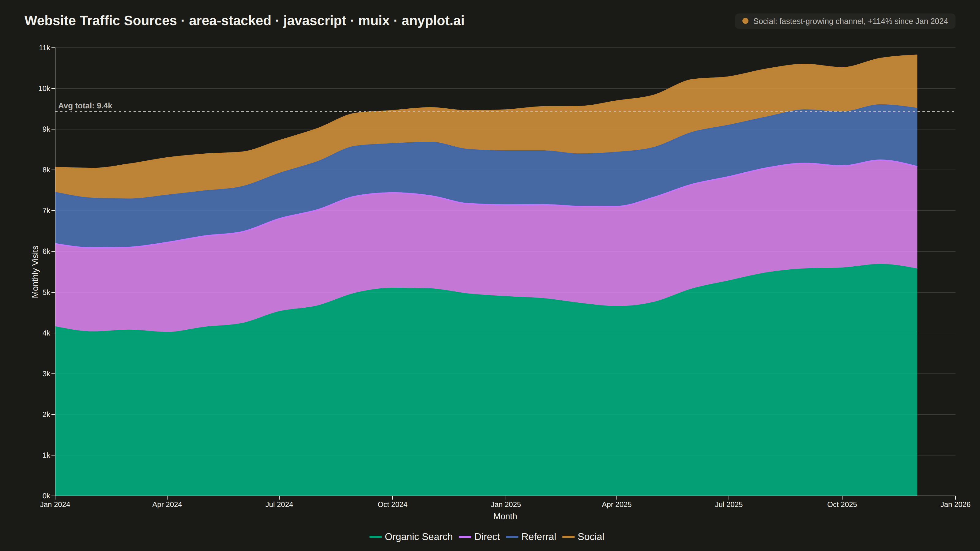980x551 pixels.
Task: Click the 1k y-axis tick label
Action: [x=47, y=455]
